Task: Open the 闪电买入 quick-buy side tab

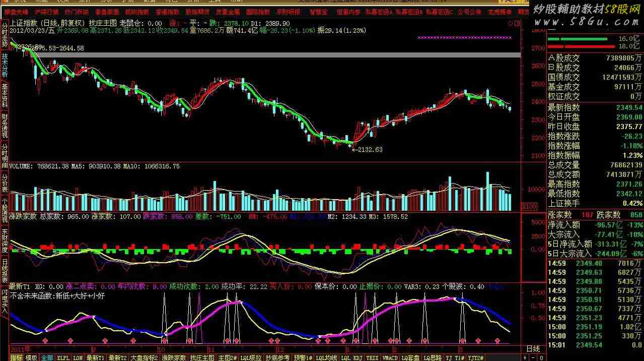Action: [5, 302]
